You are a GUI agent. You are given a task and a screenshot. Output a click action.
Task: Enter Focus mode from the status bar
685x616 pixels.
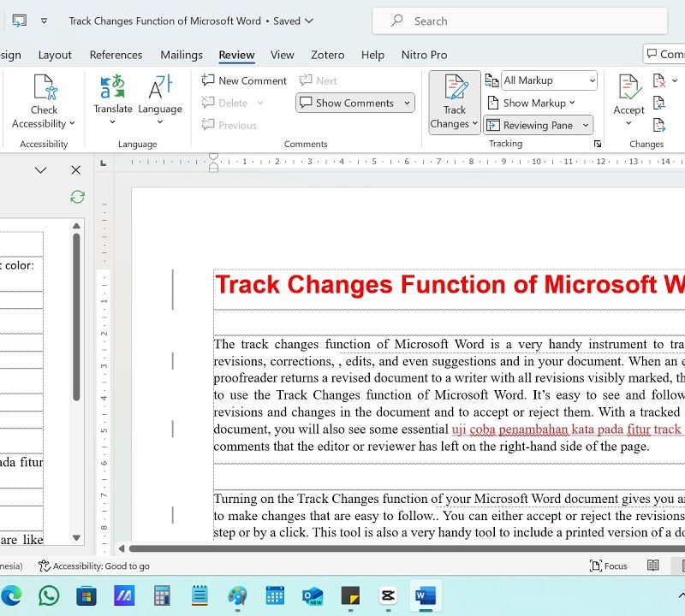click(x=608, y=566)
